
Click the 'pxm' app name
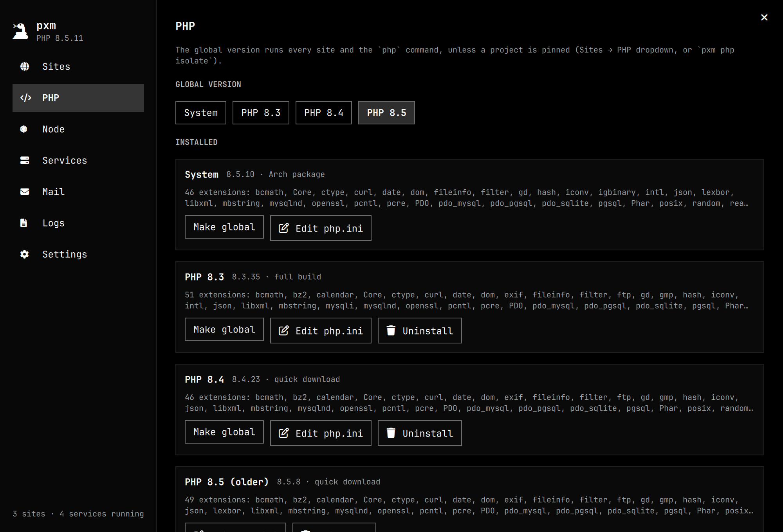tap(46, 26)
